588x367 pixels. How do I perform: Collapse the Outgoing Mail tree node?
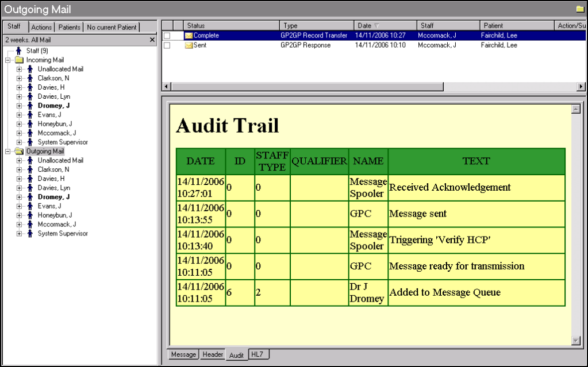pos(7,152)
